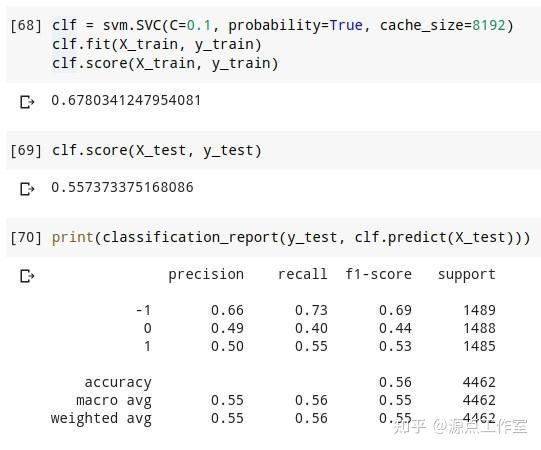
Task: Click the True keyword in probability argument
Action: [346, 26]
